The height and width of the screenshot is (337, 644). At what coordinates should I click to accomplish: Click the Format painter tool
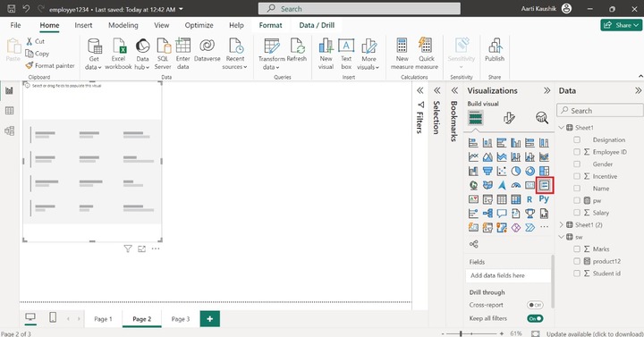click(x=50, y=65)
